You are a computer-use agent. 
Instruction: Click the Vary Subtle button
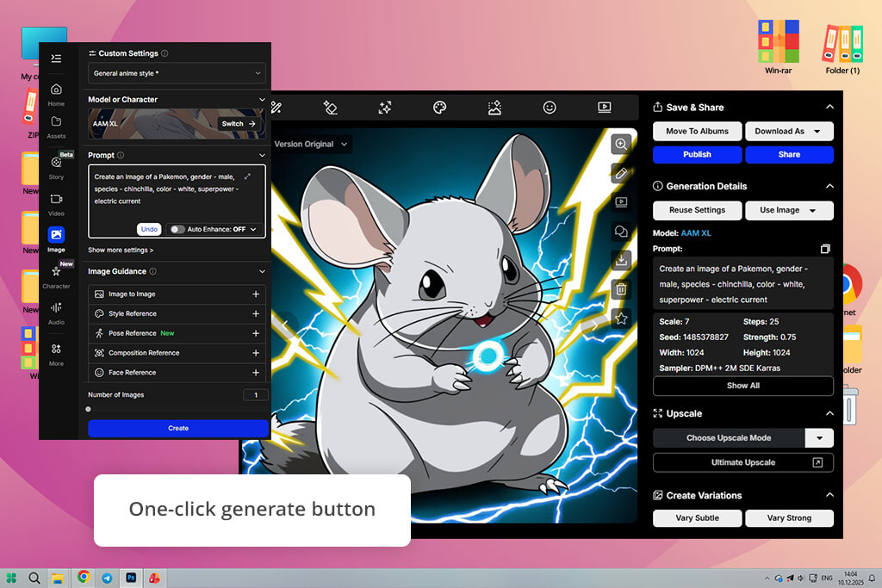coord(697,518)
